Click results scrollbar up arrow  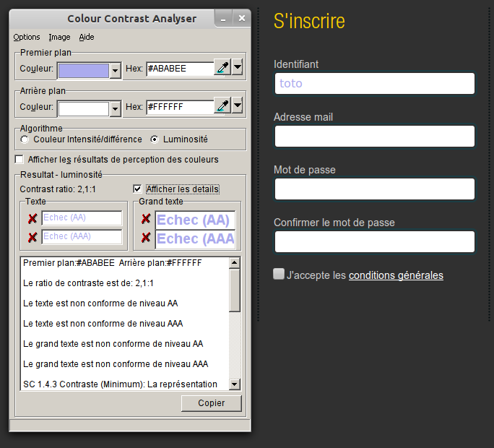point(235,262)
